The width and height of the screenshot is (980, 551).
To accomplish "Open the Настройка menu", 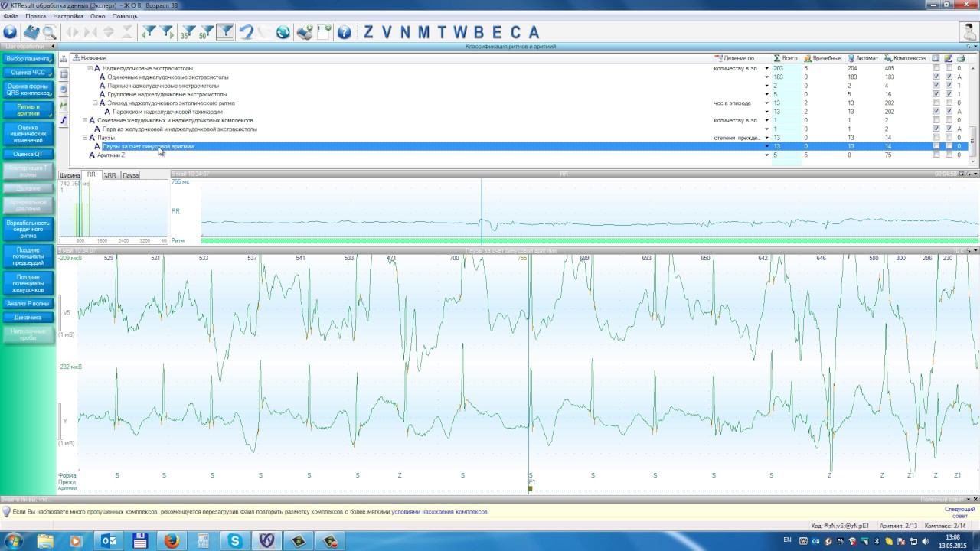I will (68, 15).
